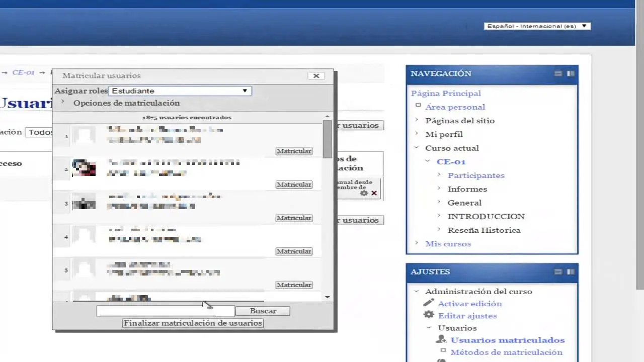Open the language selector Español - Internacional

click(537, 26)
